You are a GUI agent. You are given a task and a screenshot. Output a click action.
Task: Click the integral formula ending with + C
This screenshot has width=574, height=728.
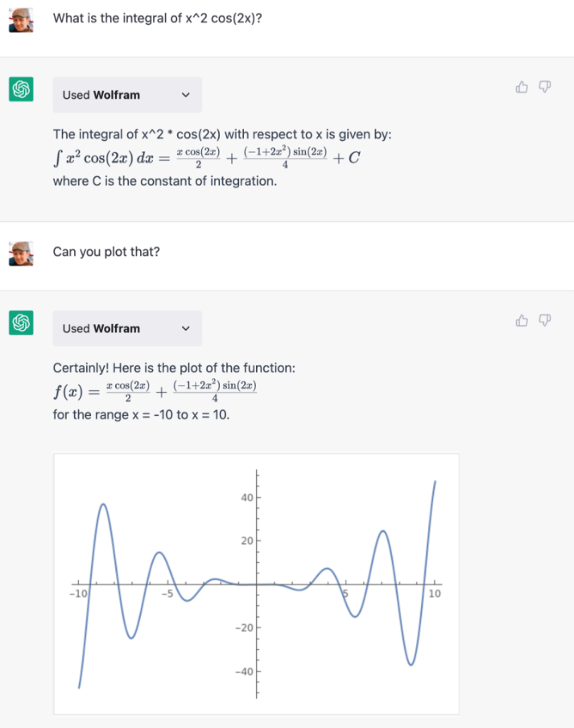205,158
